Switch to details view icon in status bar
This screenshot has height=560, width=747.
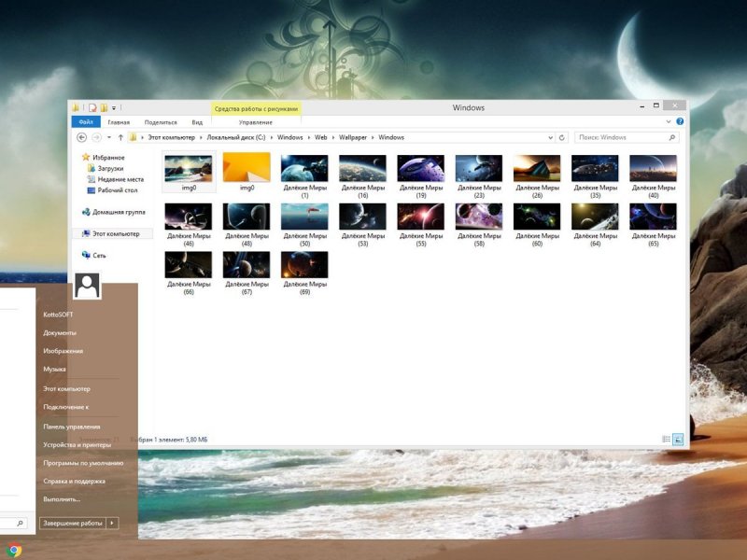point(667,439)
